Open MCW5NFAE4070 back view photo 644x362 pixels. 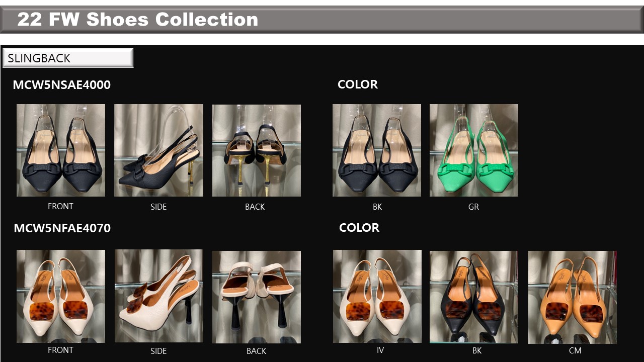point(257,297)
